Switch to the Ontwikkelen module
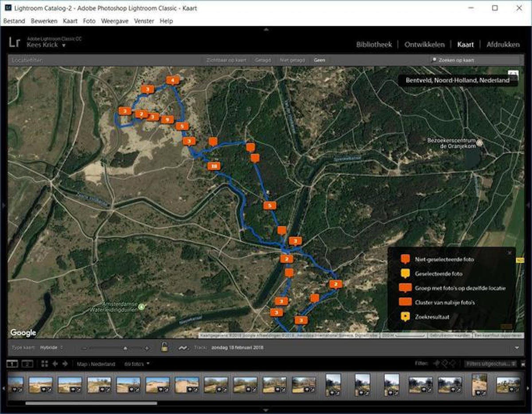532x414 pixels. [x=424, y=44]
